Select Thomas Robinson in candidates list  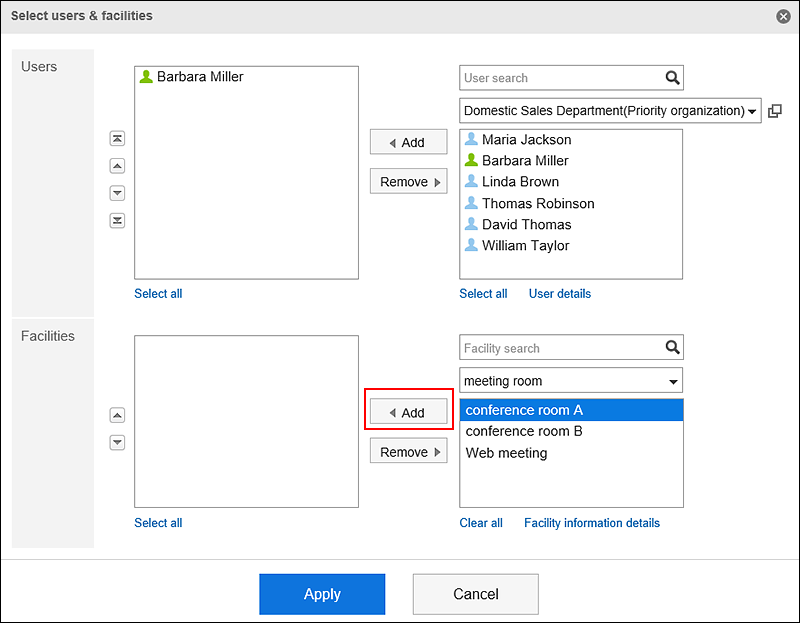pos(571,204)
